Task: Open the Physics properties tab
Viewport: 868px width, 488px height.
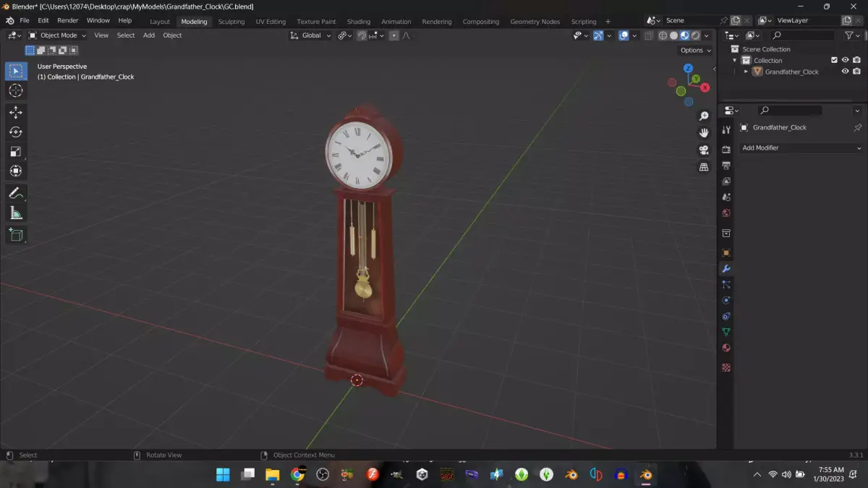Action: click(726, 301)
